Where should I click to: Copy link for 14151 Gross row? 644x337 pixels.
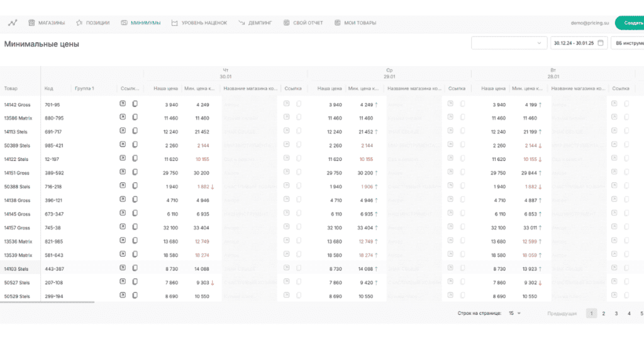[135, 172]
